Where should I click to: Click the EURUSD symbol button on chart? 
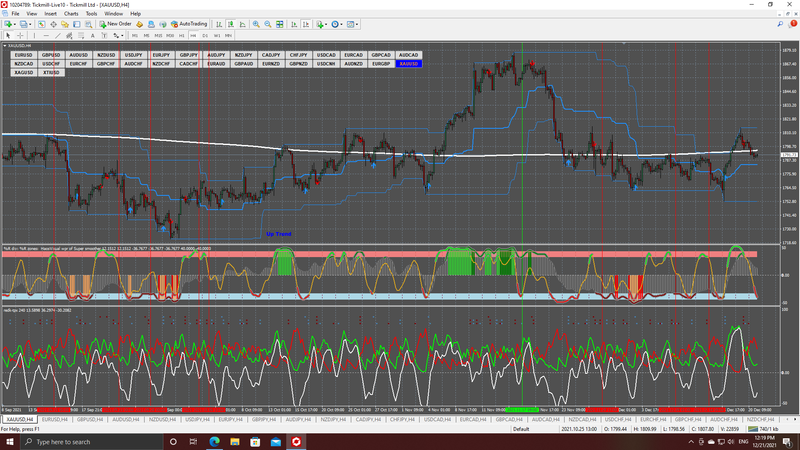click(24, 55)
